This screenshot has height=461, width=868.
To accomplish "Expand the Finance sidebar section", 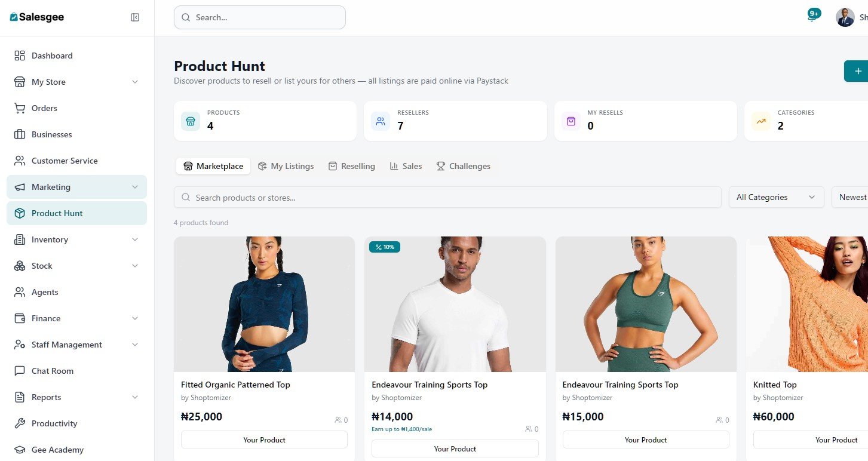I will tap(135, 318).
